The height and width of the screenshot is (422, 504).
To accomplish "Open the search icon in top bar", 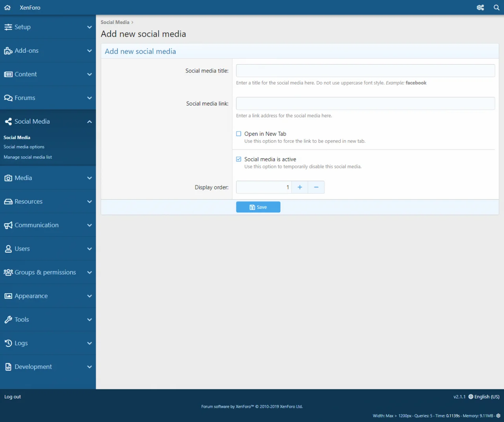I will tap(497, 7).
